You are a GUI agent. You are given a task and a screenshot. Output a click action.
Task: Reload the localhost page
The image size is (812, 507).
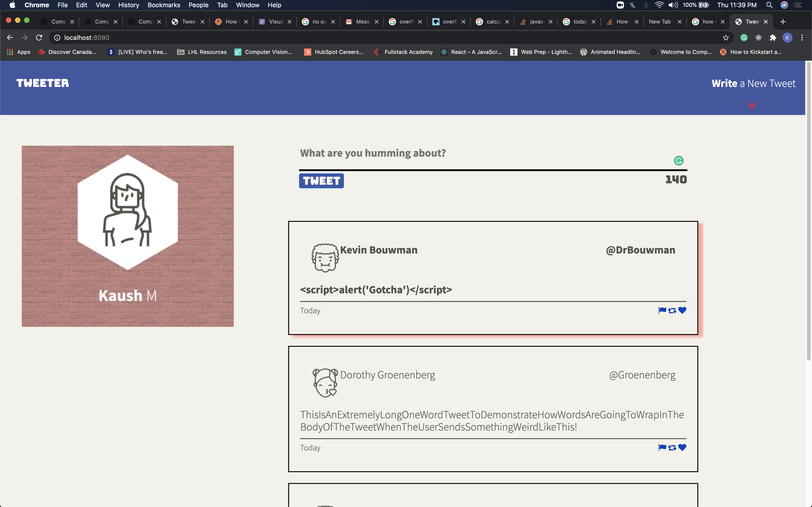39,38
